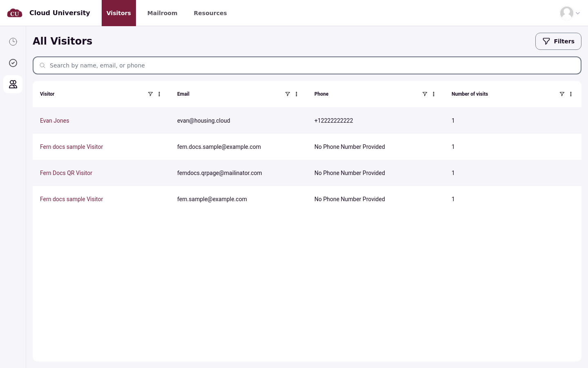This screenshot has height=368, width=588.
Task: Select the ferndocs.qrpage@mailinator.com email cell
Action: pyautogui.click(x=220, y=173)
